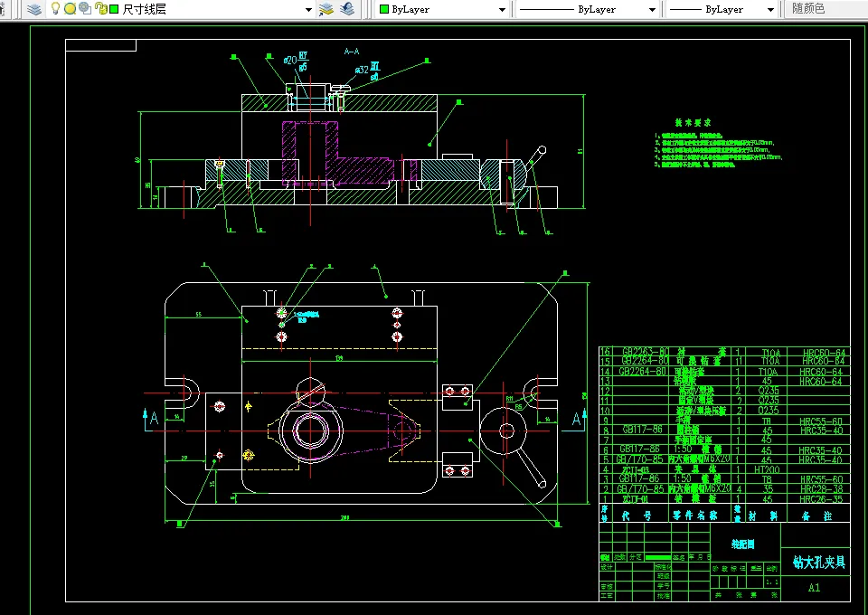Toggle layer on/off lightbulb icon
Image resolution: width=868 pixels, height=615 pixels.
[55, 8]
